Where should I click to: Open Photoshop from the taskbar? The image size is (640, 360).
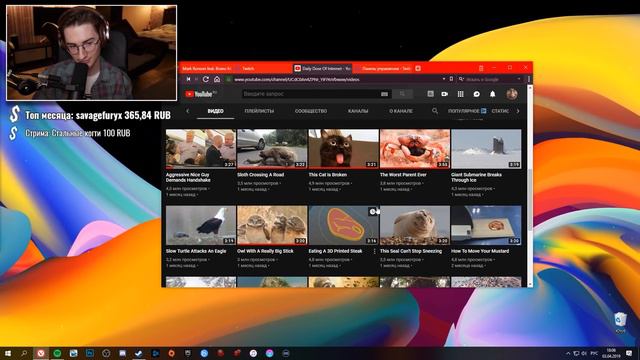pyautogui.click(x=90, y=353)
